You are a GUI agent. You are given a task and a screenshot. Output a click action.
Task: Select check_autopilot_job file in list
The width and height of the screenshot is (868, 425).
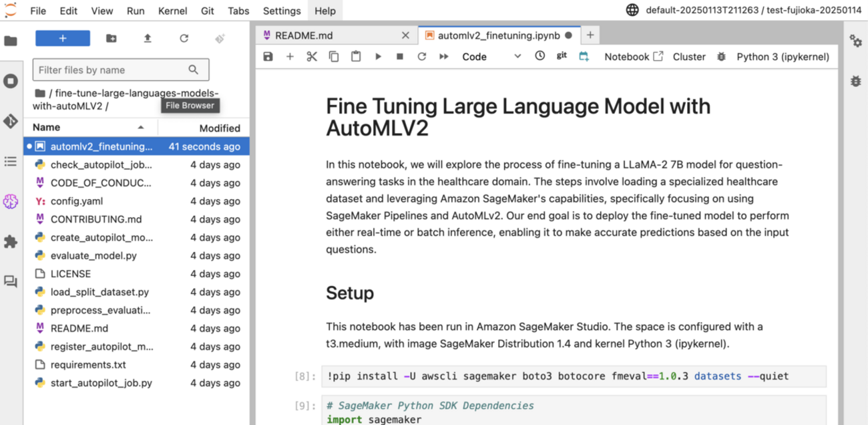click(137, 164)
